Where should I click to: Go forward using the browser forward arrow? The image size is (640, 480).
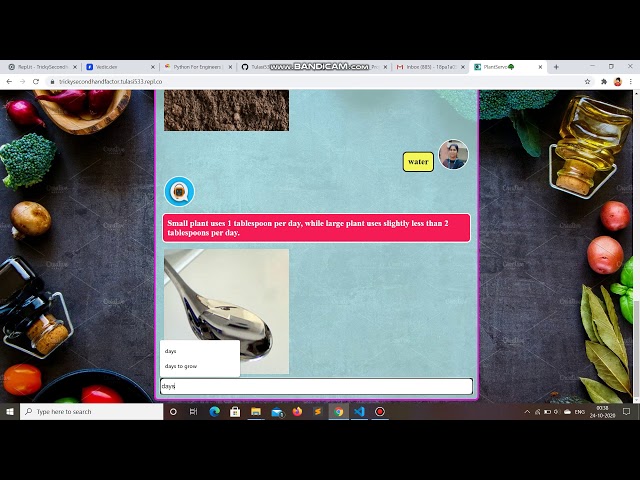point(22,82)
